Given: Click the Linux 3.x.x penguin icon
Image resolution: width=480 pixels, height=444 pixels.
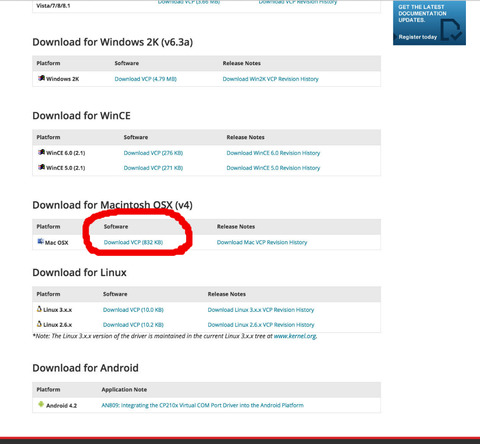Looking at the screenshot, I should pos(39,309).
